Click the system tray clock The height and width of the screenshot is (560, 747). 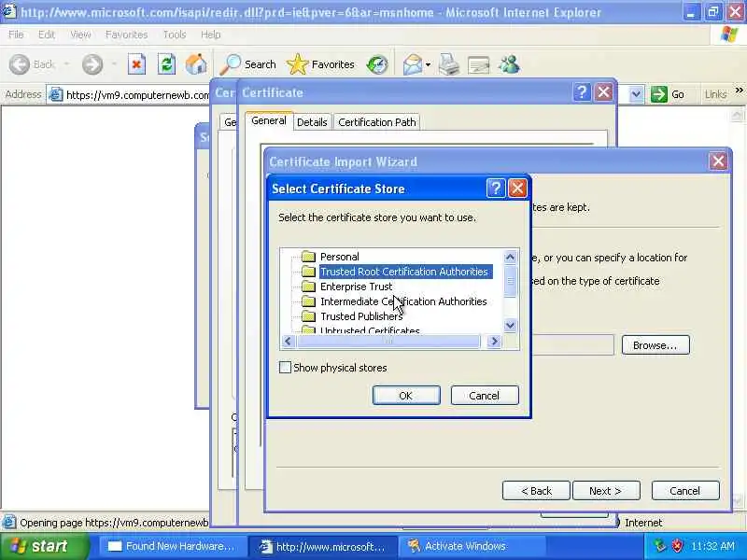pyautogui.click(x=712, y=546)
